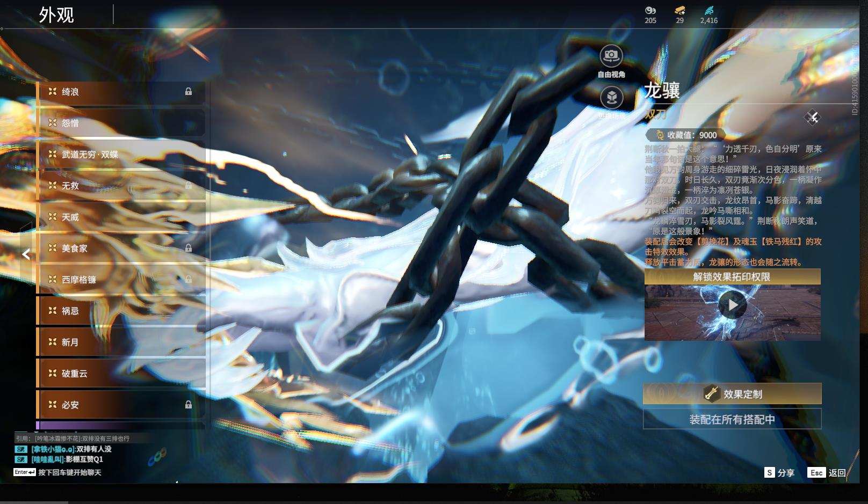Click the lock icon on the 无救 row
Image resolution: width=868 pixels, height=504 pixels.
(x=189, y=185)
